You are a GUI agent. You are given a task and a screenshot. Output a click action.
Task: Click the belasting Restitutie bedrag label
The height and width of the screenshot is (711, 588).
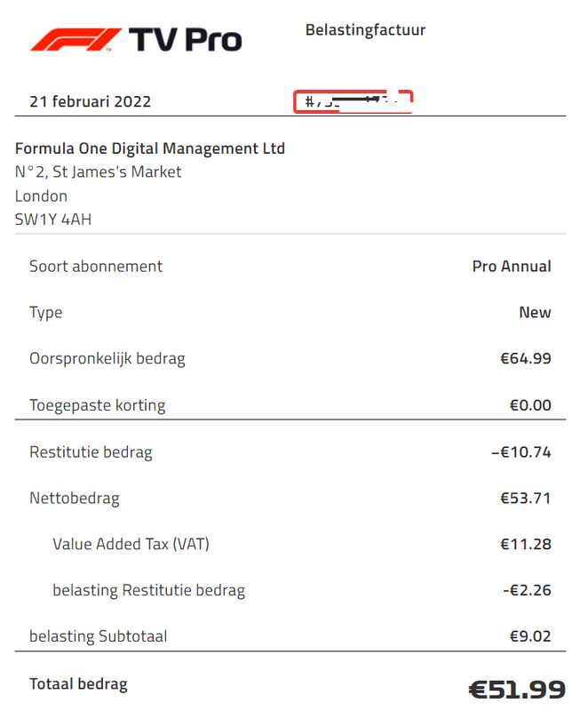click(x=148, y=590)
